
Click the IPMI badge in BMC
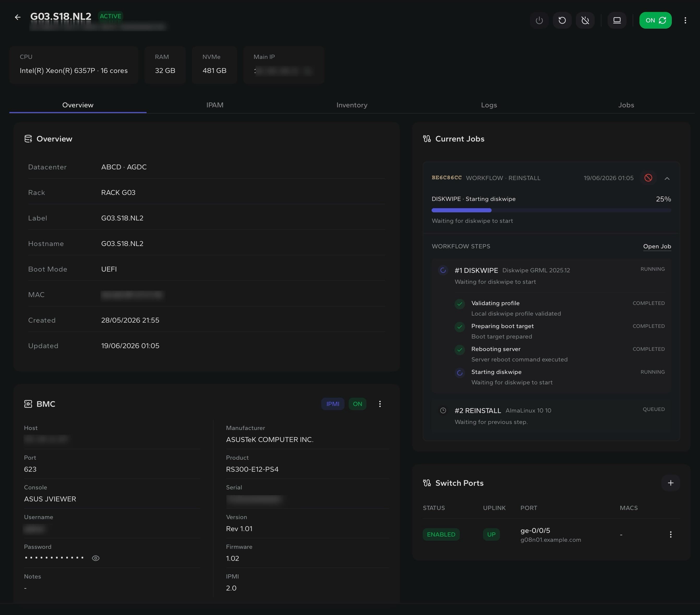tap(333, 404)
